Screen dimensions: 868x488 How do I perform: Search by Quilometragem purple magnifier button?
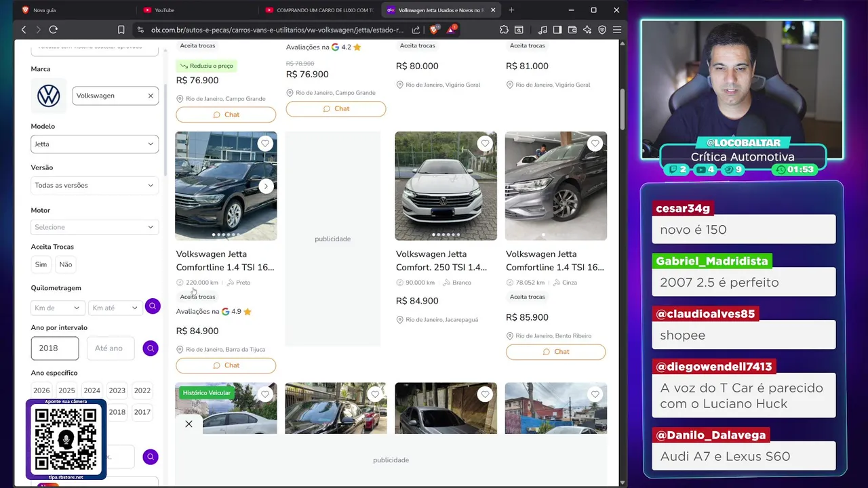[x=153, y=306]
